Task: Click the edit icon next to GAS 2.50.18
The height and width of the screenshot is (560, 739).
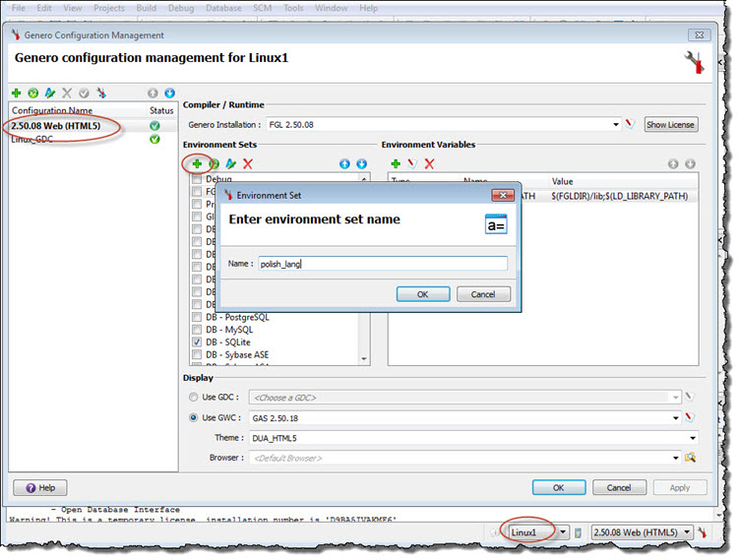Action: pyautogui.click(x=690, y=417)
